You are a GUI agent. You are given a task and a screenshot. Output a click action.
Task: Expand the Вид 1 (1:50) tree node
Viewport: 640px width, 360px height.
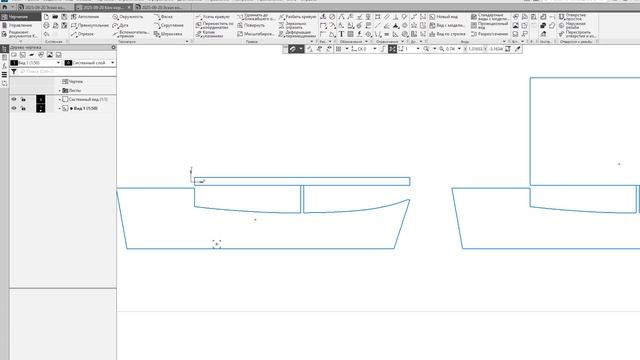60,109
